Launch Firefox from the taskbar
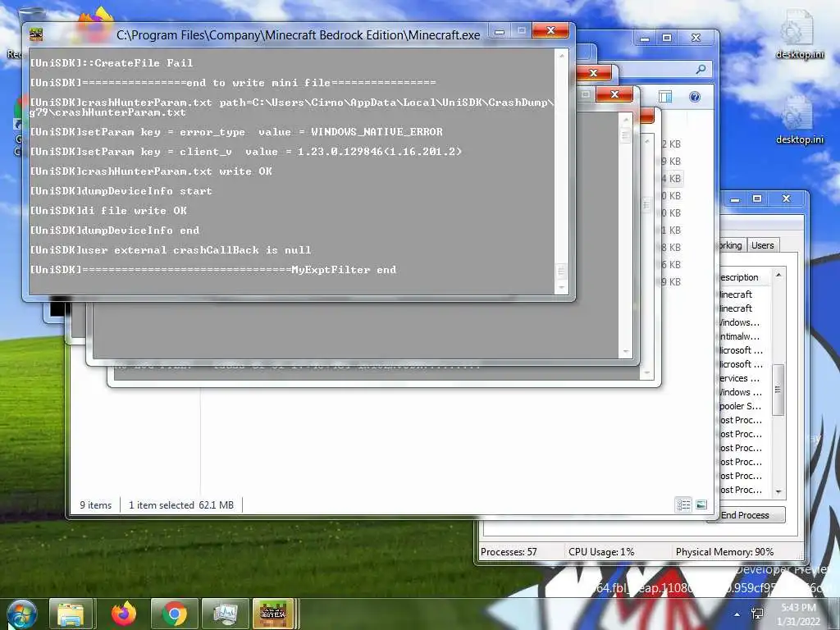 [124, 614]
